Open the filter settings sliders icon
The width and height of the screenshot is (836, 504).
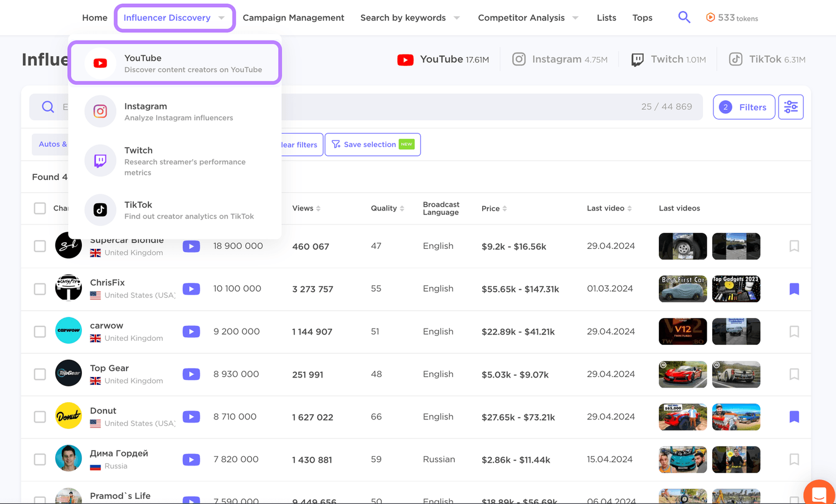point(791,106)
